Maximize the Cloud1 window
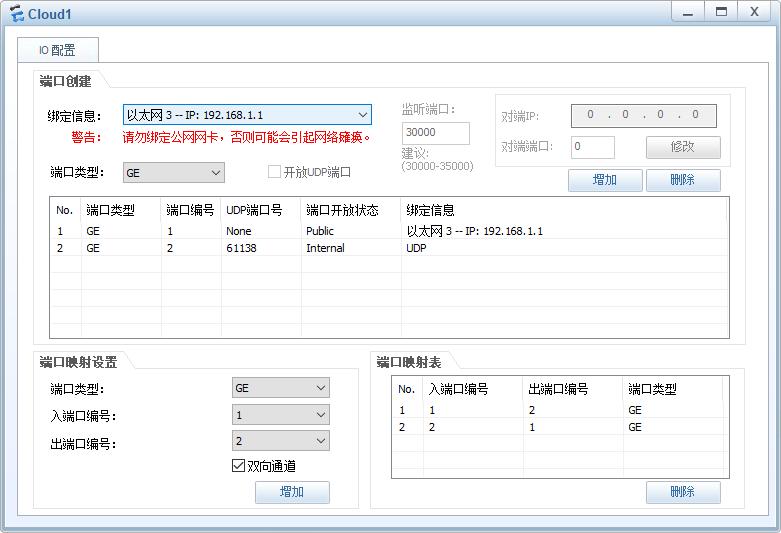Viewport: 781px width, 533px height. click(x=721, y=12)
